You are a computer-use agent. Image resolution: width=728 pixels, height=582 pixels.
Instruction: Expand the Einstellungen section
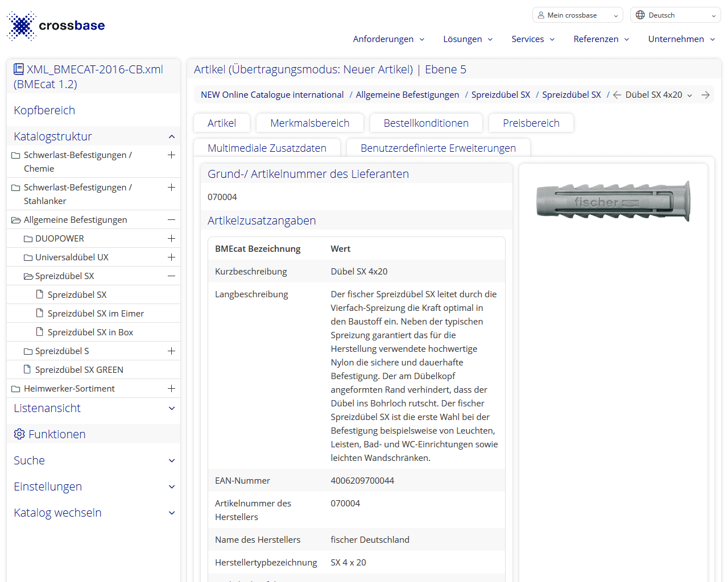tap(172, 487)
